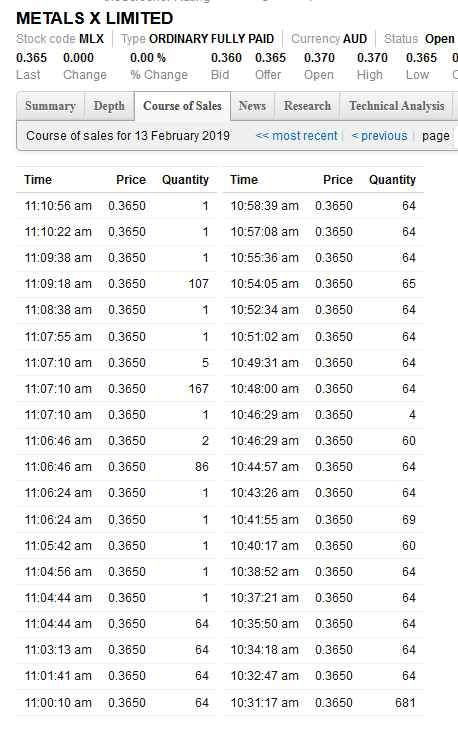This screenshot has width=458, height=729.
Task: Click the Status Open indicator
Action: pyautogui.click(x=419, y=39)
